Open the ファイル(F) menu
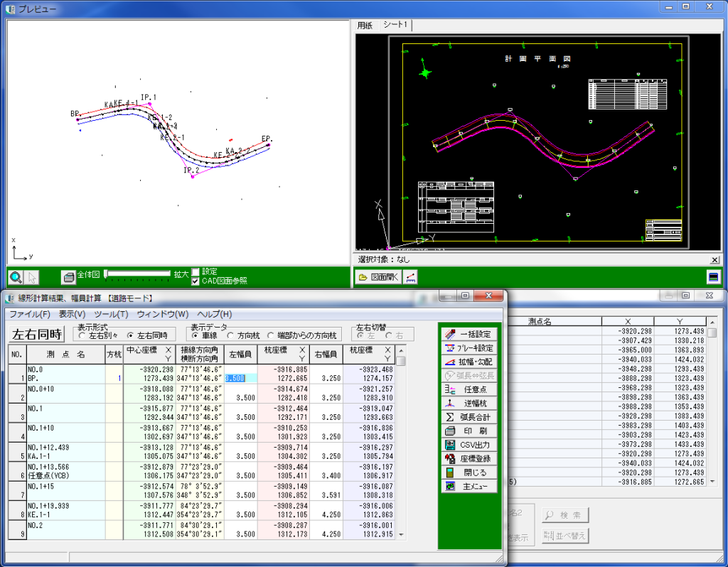 tap(29, 314)
